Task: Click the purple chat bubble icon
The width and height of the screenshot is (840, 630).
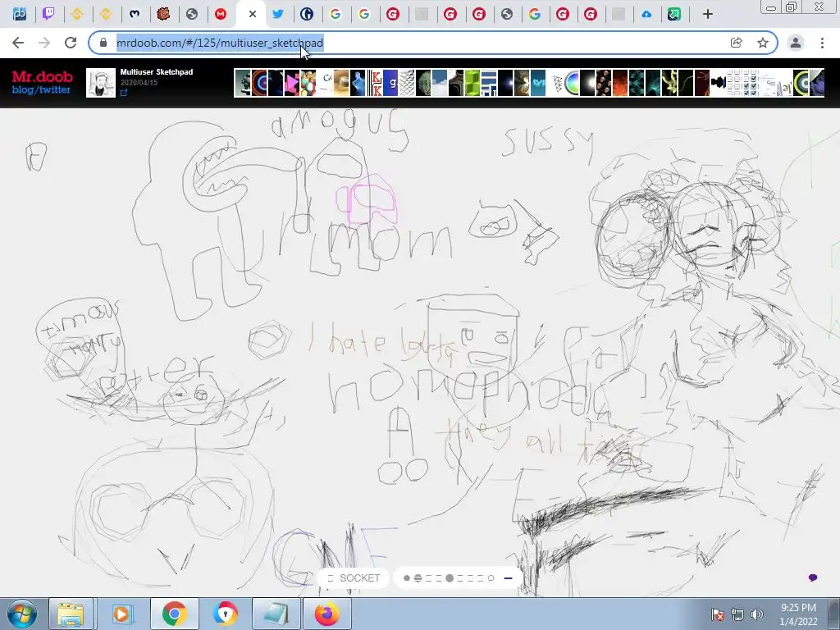Action: pyautogui.click(x=813, y=577)
